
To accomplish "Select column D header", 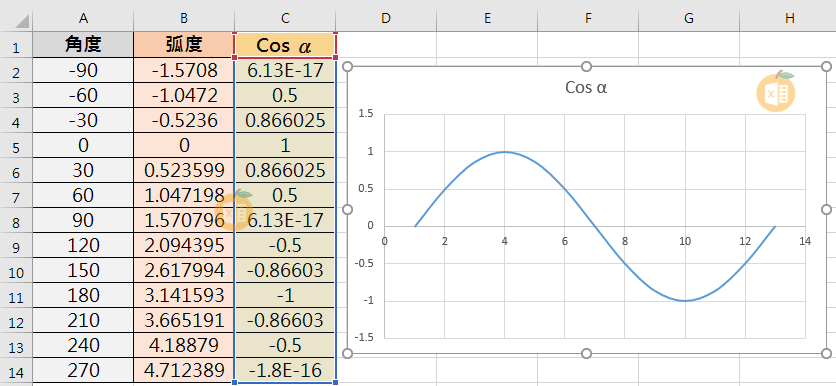I will click(x=386, y=18).
